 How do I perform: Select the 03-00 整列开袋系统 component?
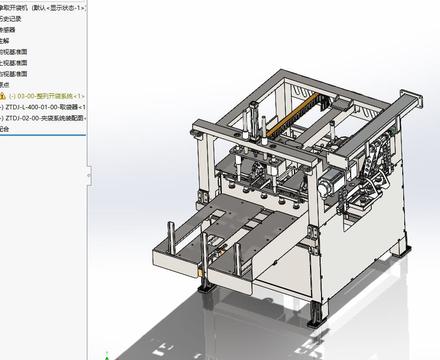point(46,96)
